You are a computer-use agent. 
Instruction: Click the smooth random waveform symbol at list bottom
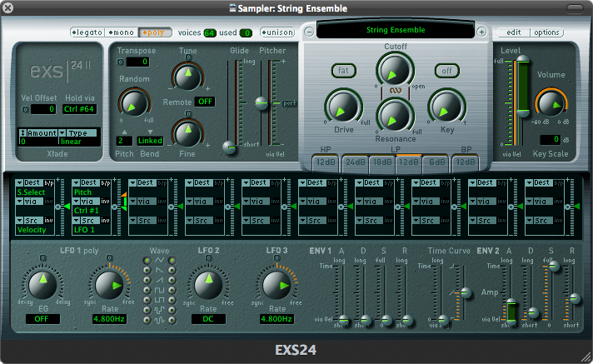tap(159, 320)
